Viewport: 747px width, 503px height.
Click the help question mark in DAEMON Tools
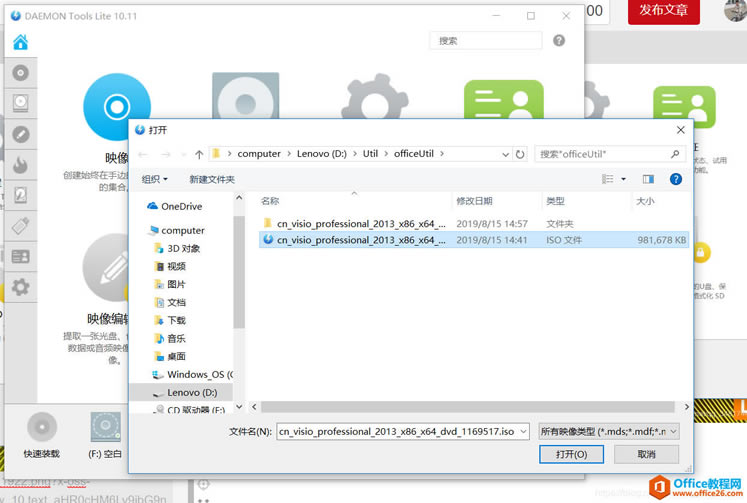[x=559, y=40]
